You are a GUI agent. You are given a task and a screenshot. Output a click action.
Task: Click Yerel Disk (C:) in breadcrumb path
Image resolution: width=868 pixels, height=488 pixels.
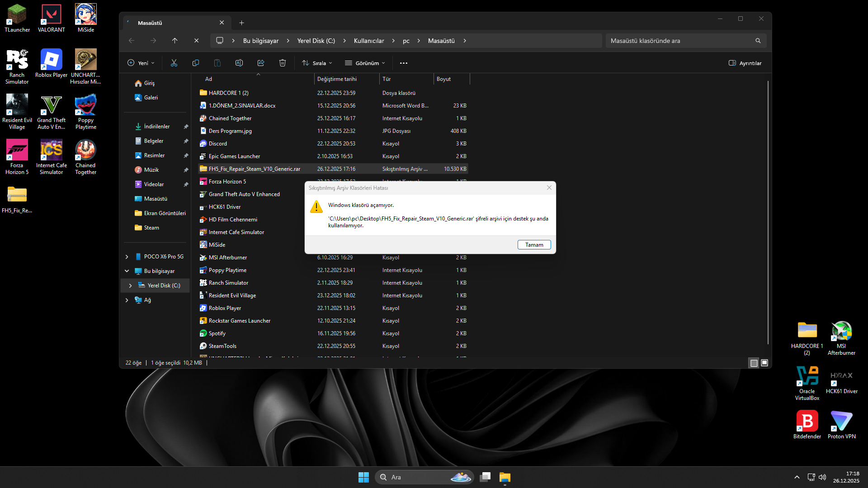(x=316, y=41)
